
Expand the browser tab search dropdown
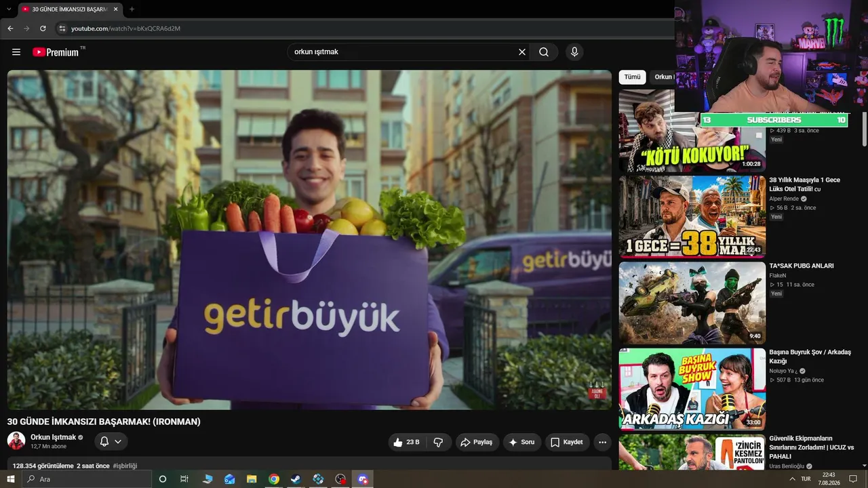click(8, 9)
